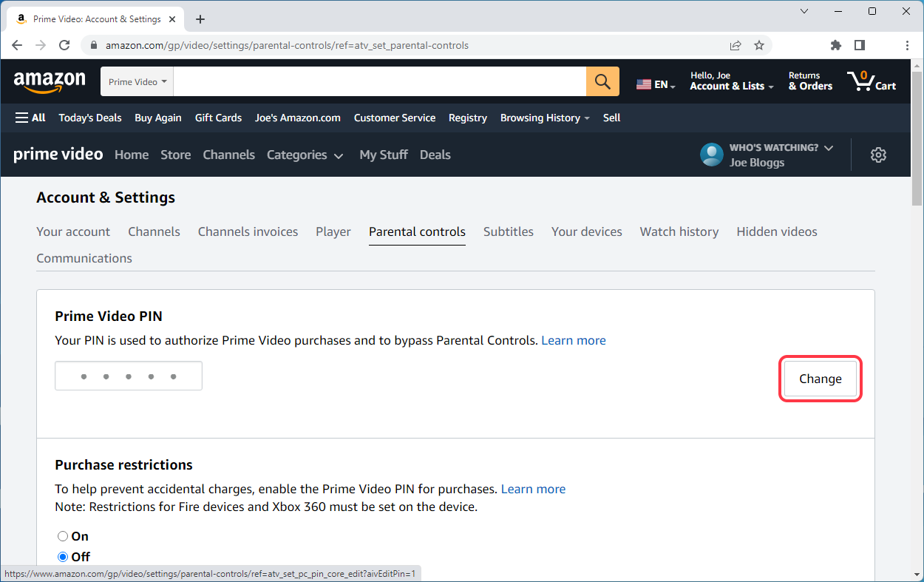Switch to the Your account tab
The width and height of the screenshot is (924, 582).
coord(73,231)
